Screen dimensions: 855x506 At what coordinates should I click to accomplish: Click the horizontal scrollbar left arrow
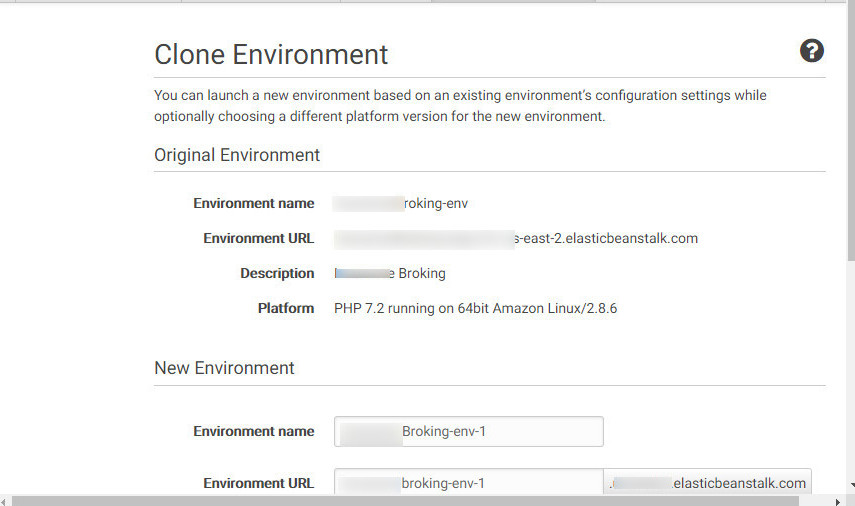[6, 499]
